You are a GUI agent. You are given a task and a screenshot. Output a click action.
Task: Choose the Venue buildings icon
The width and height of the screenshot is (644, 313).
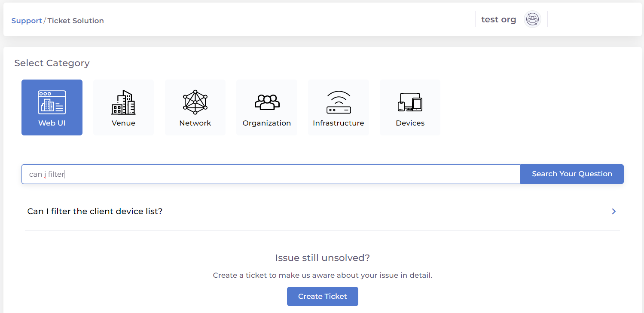pyautogui.click(x=123, y=102)
